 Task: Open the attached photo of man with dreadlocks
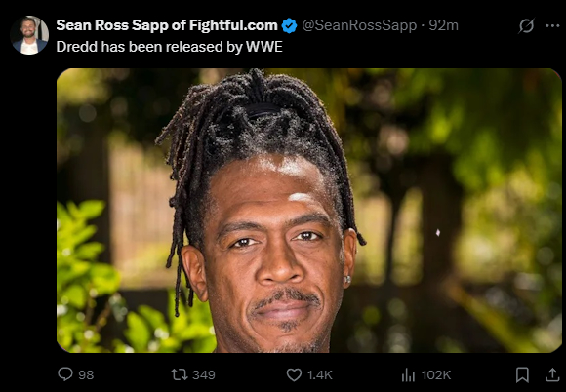(x=309, y=211)
